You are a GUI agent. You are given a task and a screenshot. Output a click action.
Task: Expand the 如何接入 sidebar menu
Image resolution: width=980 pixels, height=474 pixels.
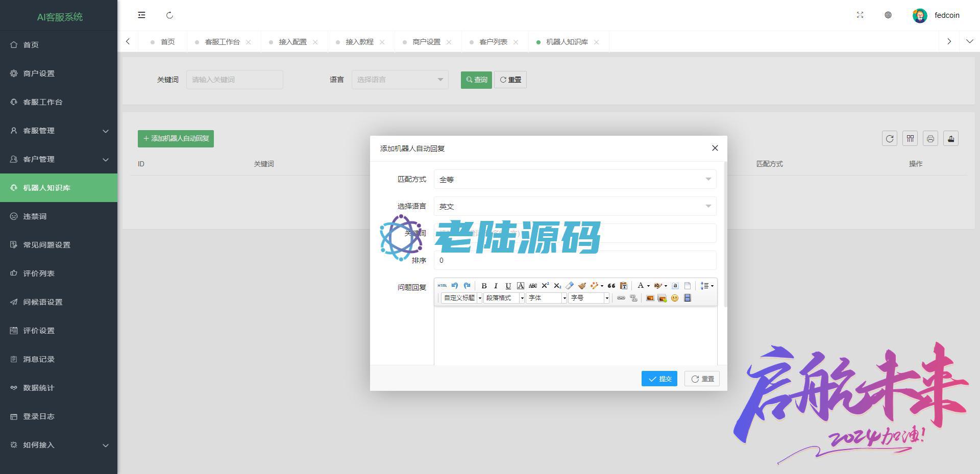pos(59,445)
